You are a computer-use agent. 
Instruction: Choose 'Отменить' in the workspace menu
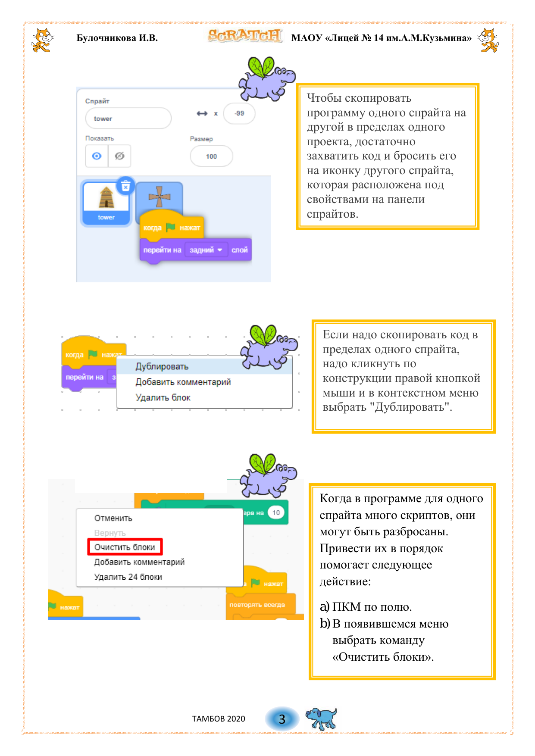[x=113, y=518]
